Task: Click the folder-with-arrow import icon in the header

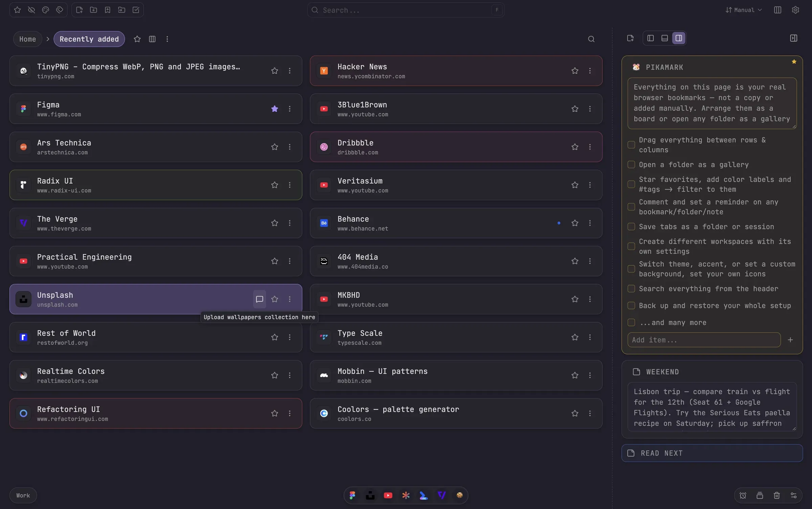Action: [x=122, y=10]
